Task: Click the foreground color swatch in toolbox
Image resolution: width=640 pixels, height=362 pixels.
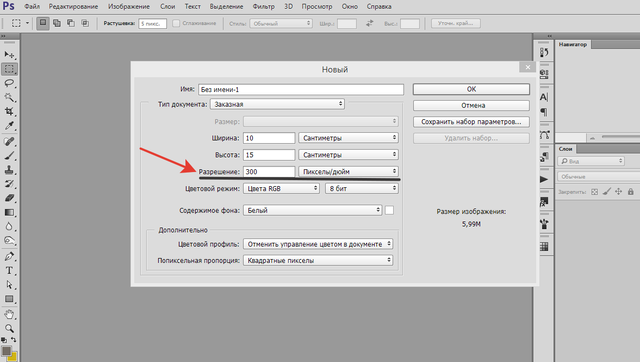Action: 6,351
